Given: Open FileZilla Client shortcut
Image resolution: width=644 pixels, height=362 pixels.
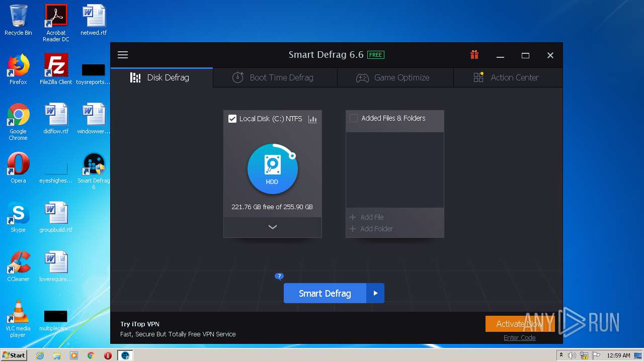Looking at the screenshot, I should point(56,69).
